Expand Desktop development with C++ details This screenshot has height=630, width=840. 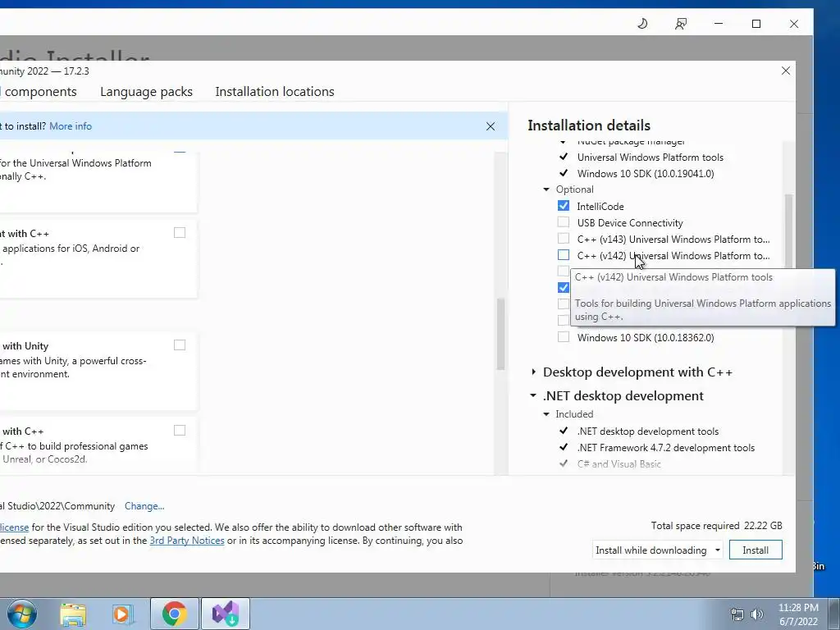[533, 372]
